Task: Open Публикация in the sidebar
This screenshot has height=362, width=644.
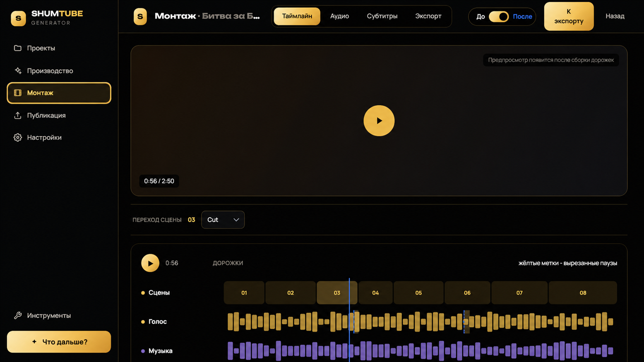Action: coord(59,115)
